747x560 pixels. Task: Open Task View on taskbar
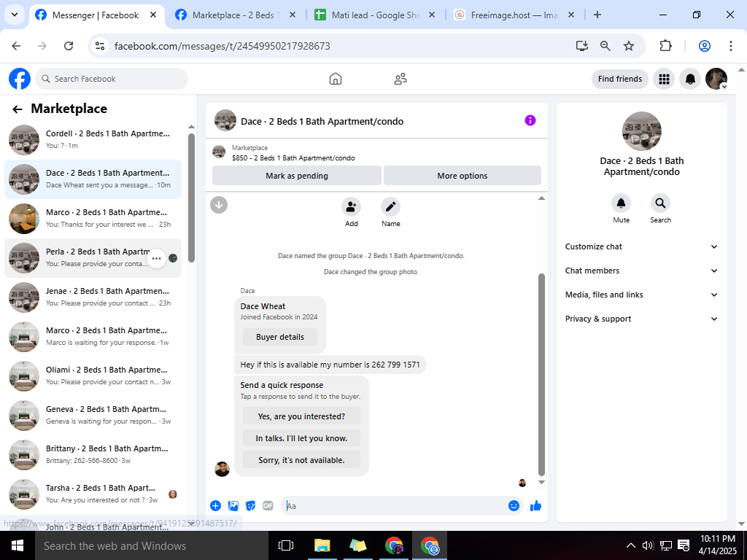(286, 545)
